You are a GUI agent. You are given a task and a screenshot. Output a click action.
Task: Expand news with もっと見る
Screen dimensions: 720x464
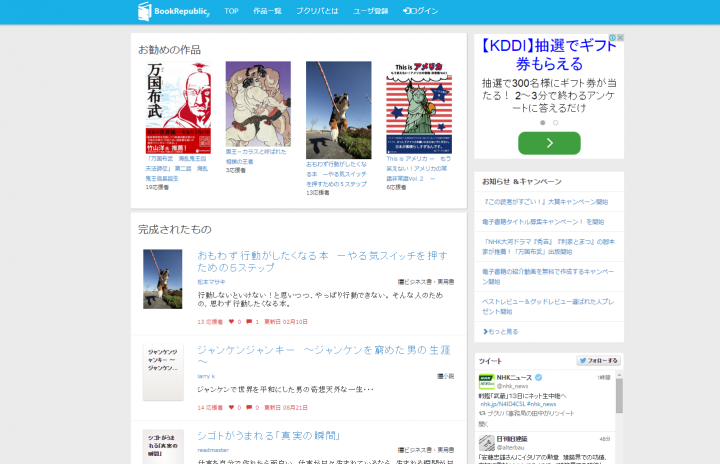point(501,332)
